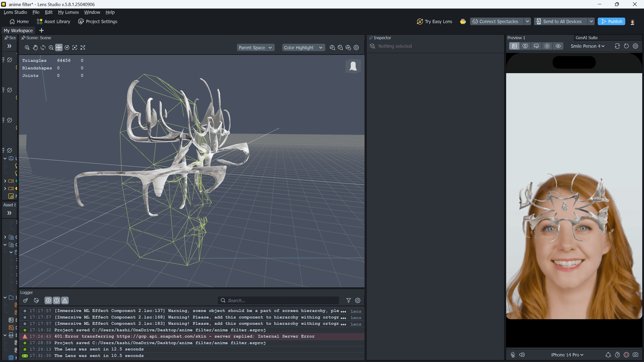
Task: Select the Pan hand tool in scene toolbar
Action: (x=35, y=48)
